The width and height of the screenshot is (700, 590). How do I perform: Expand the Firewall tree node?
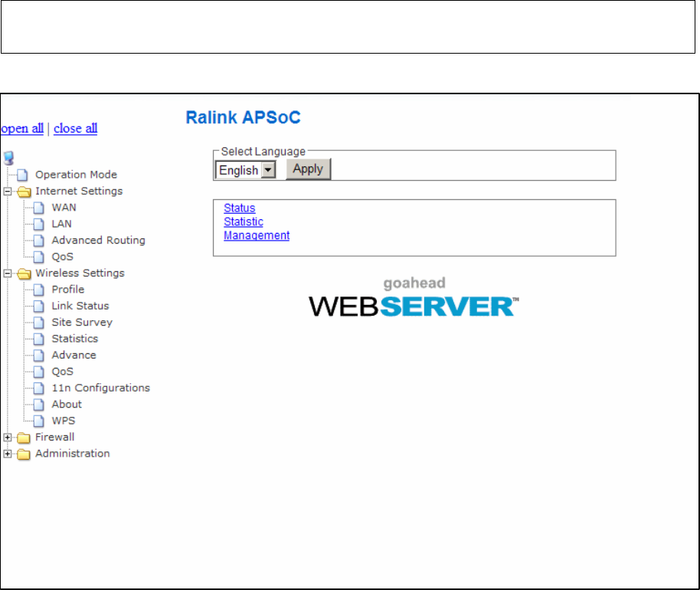(8, 438)
